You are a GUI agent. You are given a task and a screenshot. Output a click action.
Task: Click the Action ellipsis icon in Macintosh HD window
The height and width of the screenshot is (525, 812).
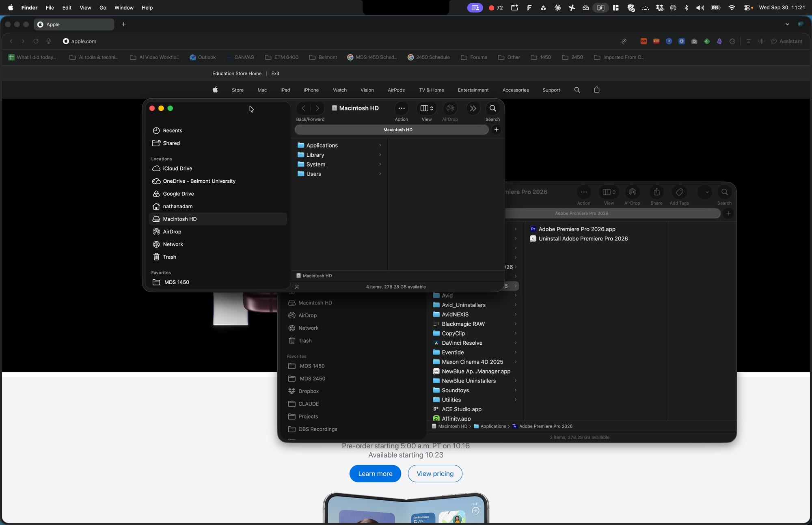401,108
